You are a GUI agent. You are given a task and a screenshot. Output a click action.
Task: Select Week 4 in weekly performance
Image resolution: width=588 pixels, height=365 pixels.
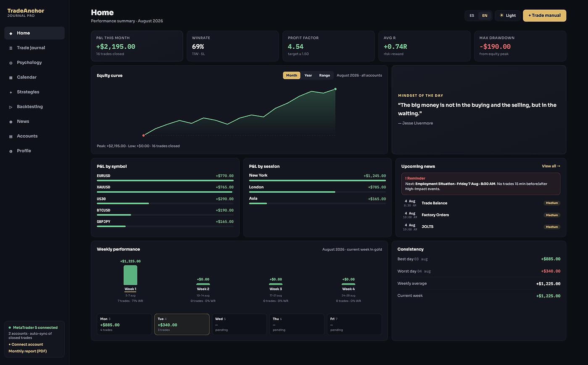(x=348, y=289)
